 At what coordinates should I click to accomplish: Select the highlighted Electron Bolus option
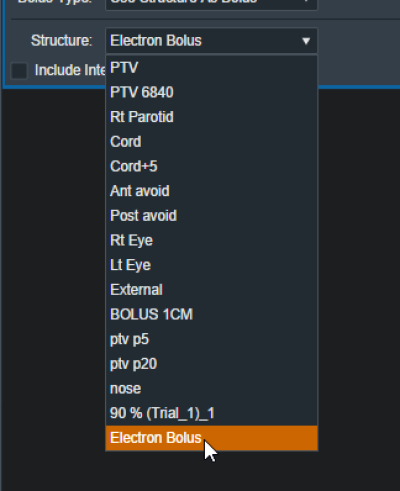tap(212, 438)
